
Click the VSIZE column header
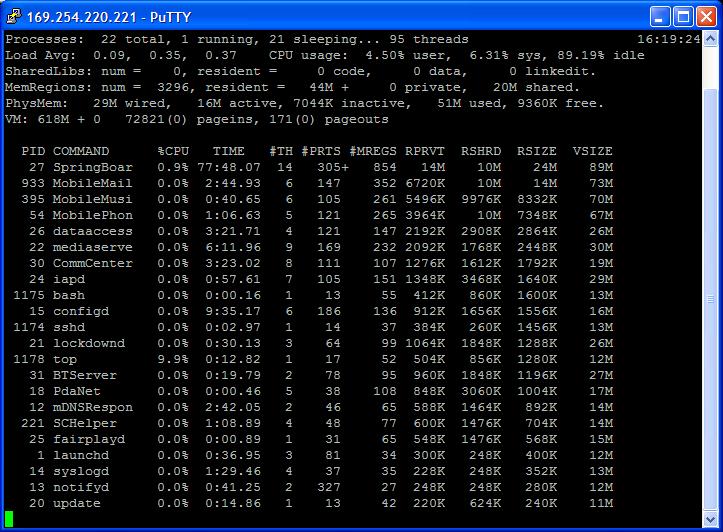pos(593,151)
